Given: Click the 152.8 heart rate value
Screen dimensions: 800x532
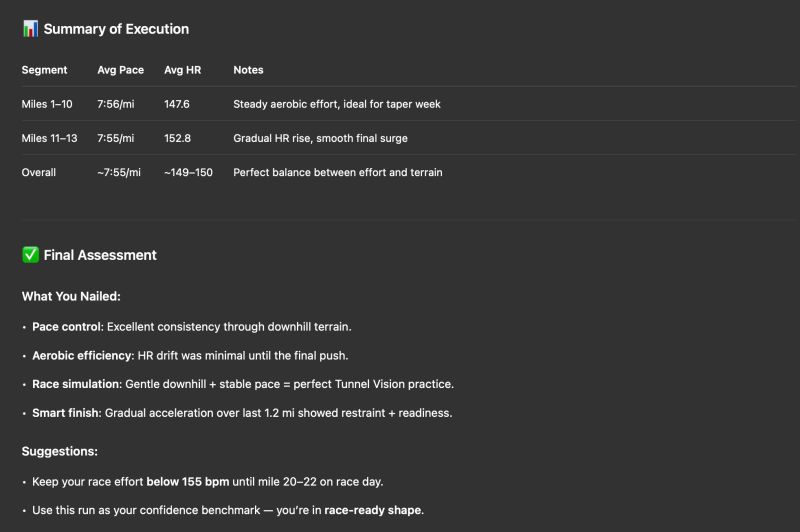Looking at the screenshot, I should [177, 138].
